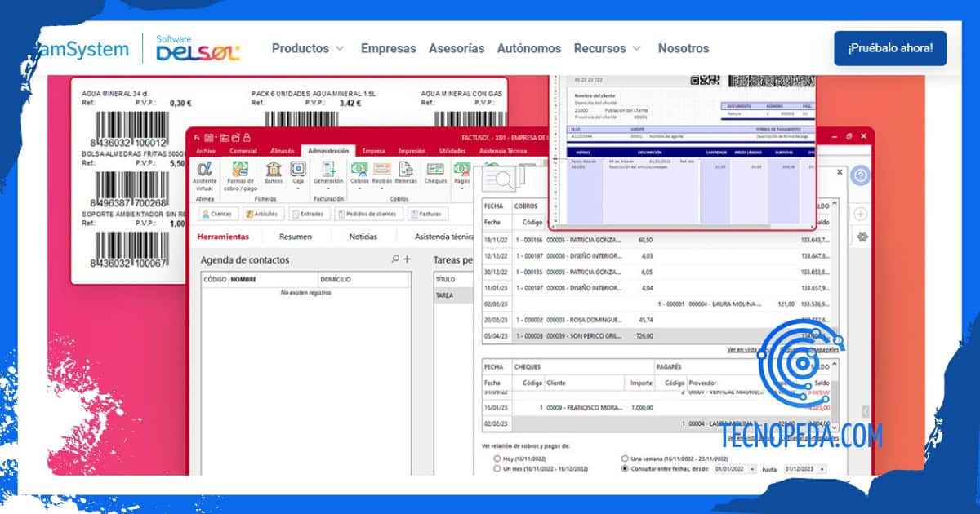Expand the dropdown arrow under Cobros icon
The width and height of the screenshot is (980, 514).
tap(359, 190)
